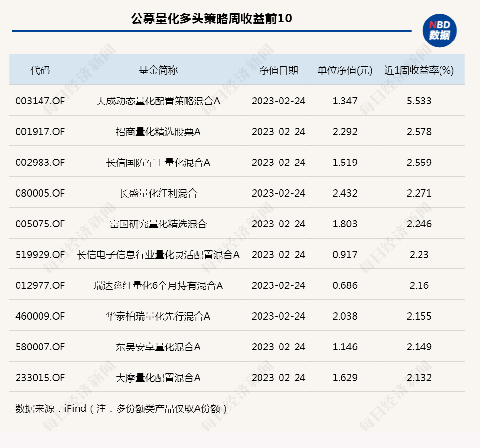Viewport: 480px width, 448px height.
Task: Select the date in the 233015.OF row
Action: 279,378
